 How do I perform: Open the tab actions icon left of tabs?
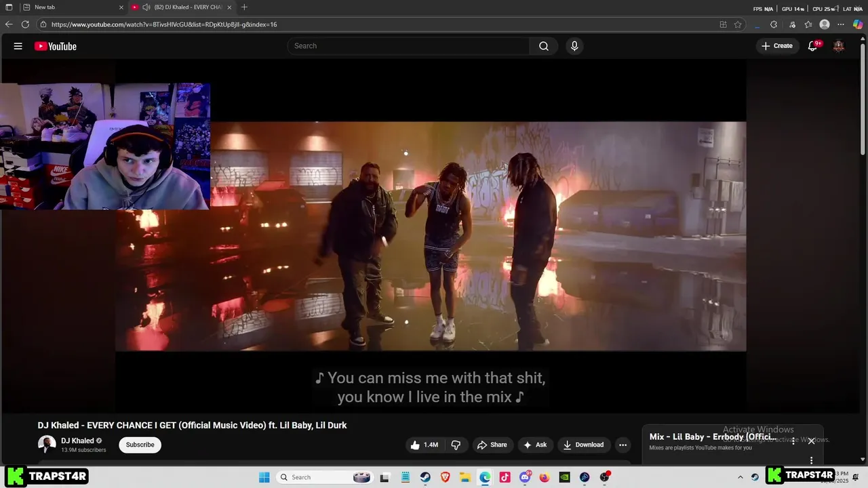pyautogui.click(x=9, y=7)
